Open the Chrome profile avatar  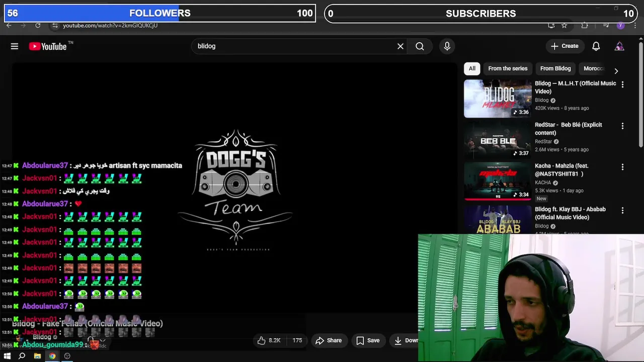pos(620,25)
